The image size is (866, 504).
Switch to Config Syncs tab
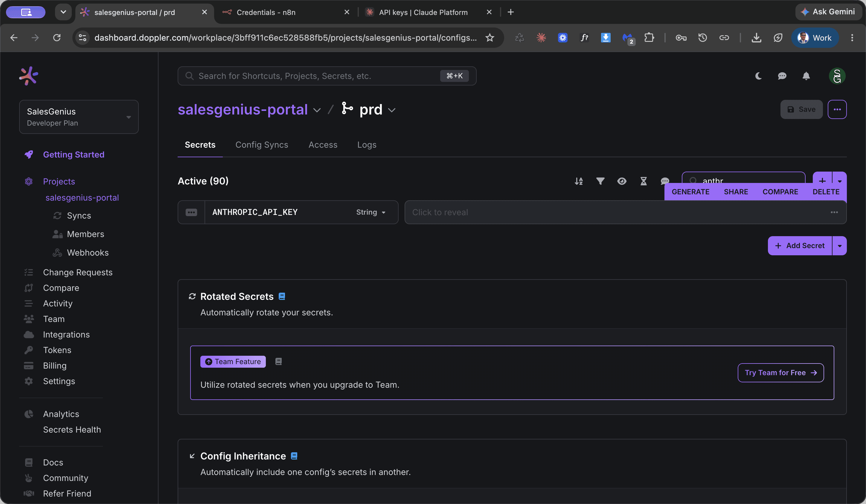point(262,145)
